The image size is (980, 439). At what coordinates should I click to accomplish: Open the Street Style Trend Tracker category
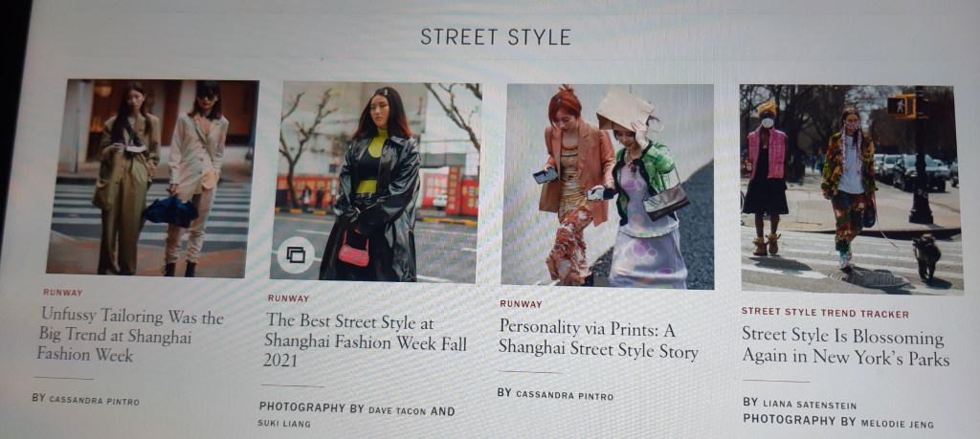[x=825, y=313]
